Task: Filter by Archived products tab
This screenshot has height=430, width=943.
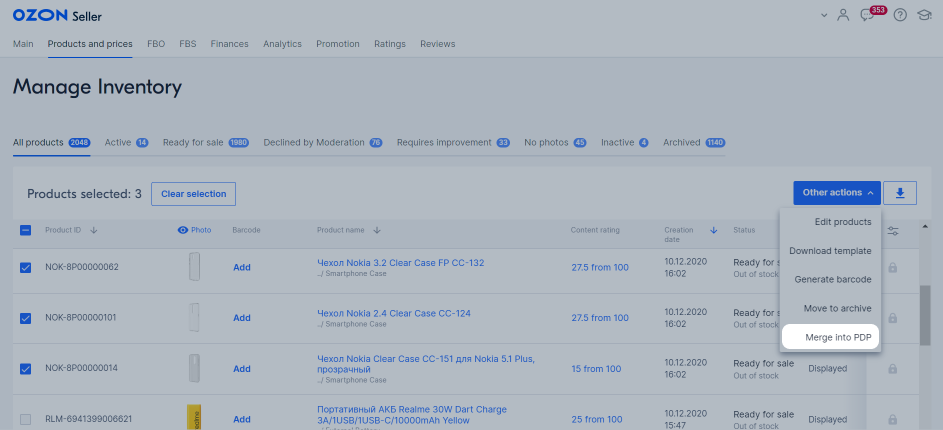Action: coord(694,143)
